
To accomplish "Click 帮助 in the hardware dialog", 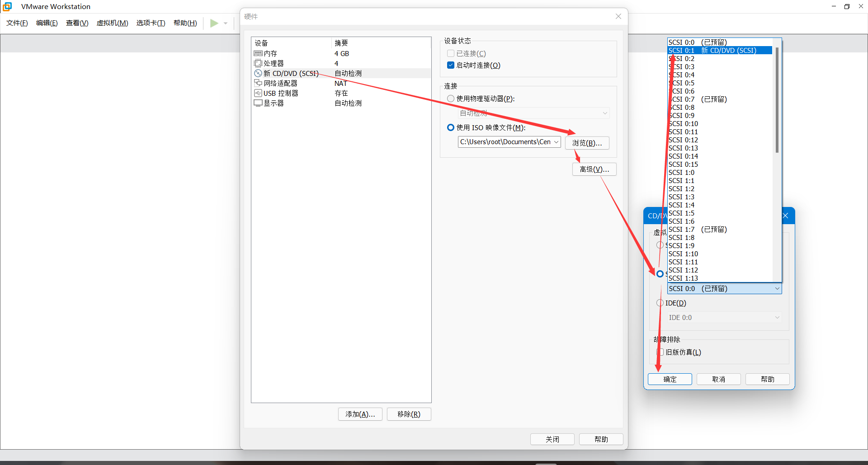I will point(601,439).
